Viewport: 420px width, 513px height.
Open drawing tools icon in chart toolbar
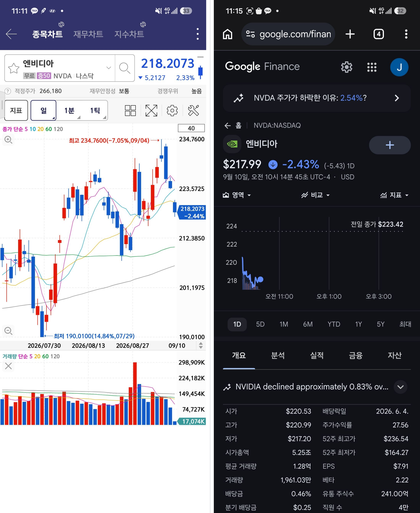[193, 111]
